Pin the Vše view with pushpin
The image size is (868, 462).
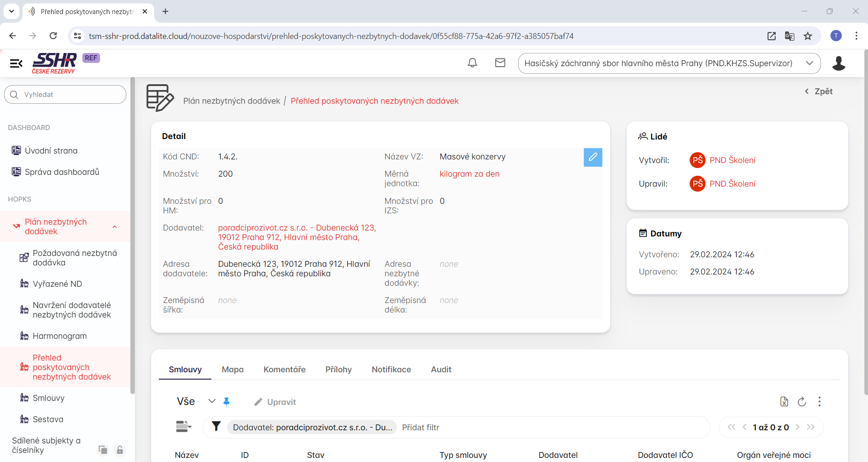point(227,401)
